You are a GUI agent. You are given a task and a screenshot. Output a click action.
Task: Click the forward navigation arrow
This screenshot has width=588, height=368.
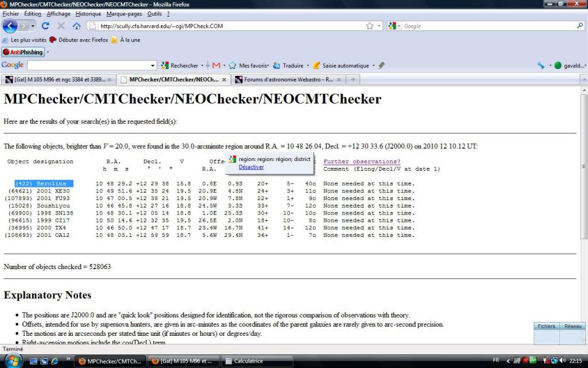coord(24,26)
